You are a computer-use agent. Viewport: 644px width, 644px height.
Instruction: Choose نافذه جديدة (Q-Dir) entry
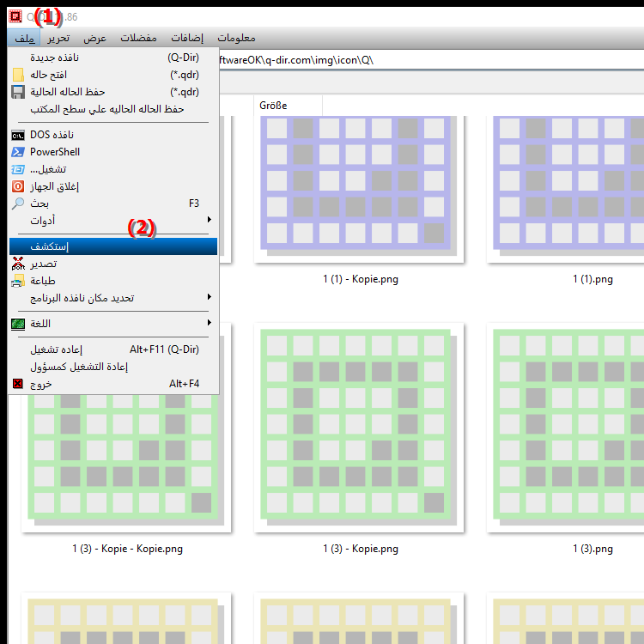point(113,58)
